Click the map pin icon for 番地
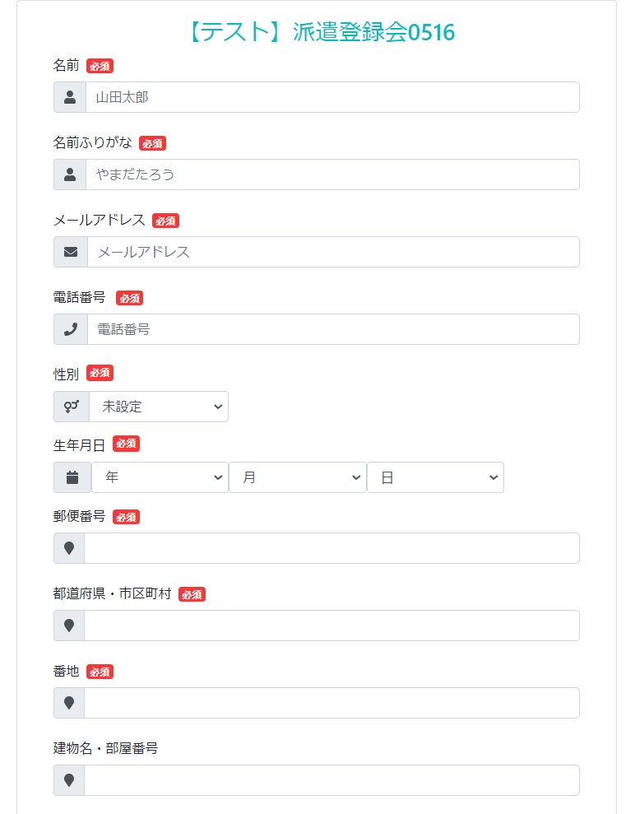This screenshot has height=814, width=644. point(69,703)
